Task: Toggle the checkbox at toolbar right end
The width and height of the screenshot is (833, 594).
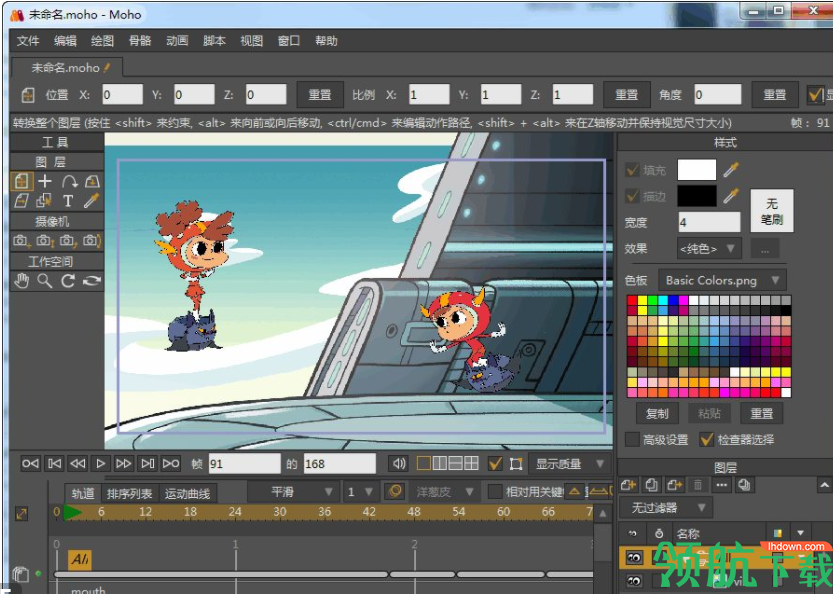Action: tap(815, 95)
